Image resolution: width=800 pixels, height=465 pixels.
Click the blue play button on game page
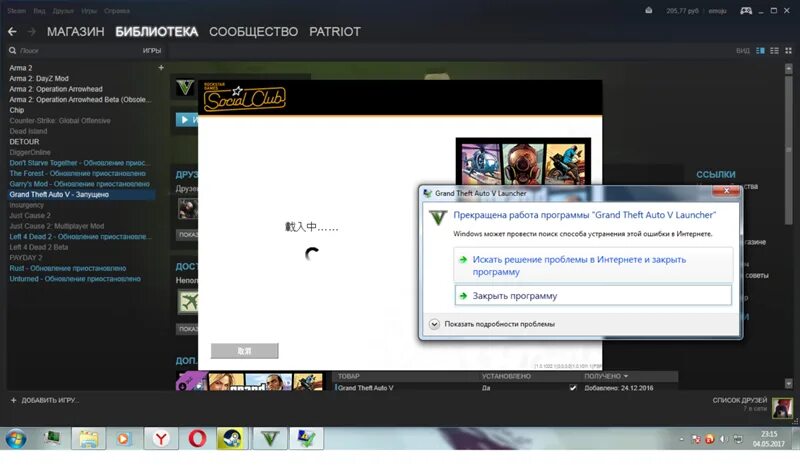coord(187,120)
